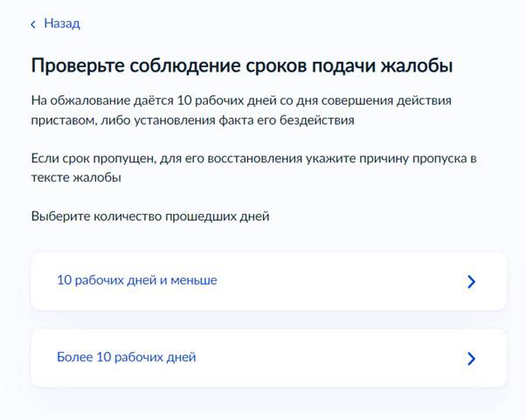The height and width of the screenshot is (420, 526).
Task: Click the word "меньше" in the first option
Action: tap(195, 280)
